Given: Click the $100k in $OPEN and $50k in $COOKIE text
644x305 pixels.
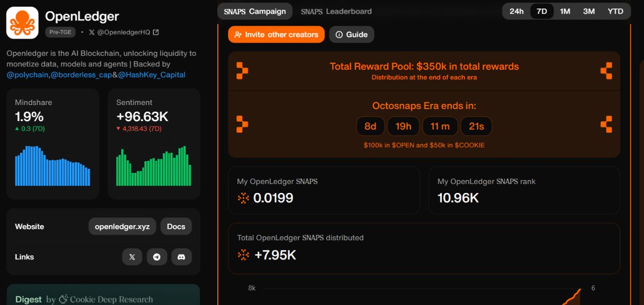Looking at the screenshot, I should (424, 145).
